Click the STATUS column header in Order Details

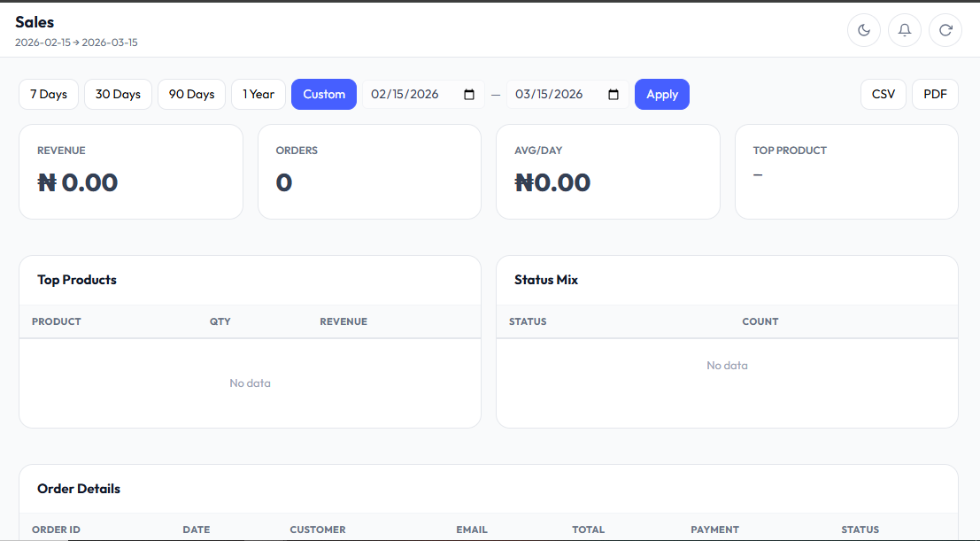point(860,529)
